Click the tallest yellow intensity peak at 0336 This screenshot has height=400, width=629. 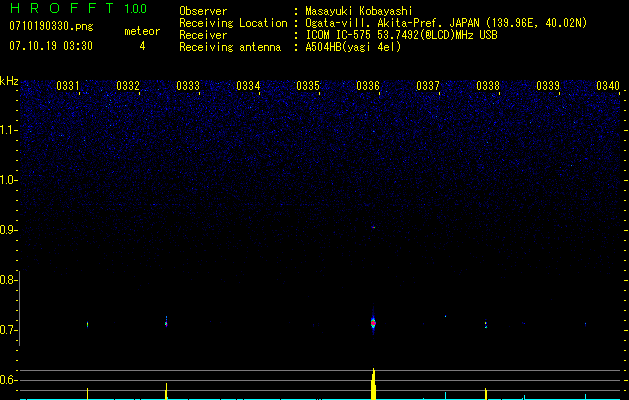pos(373,384)
